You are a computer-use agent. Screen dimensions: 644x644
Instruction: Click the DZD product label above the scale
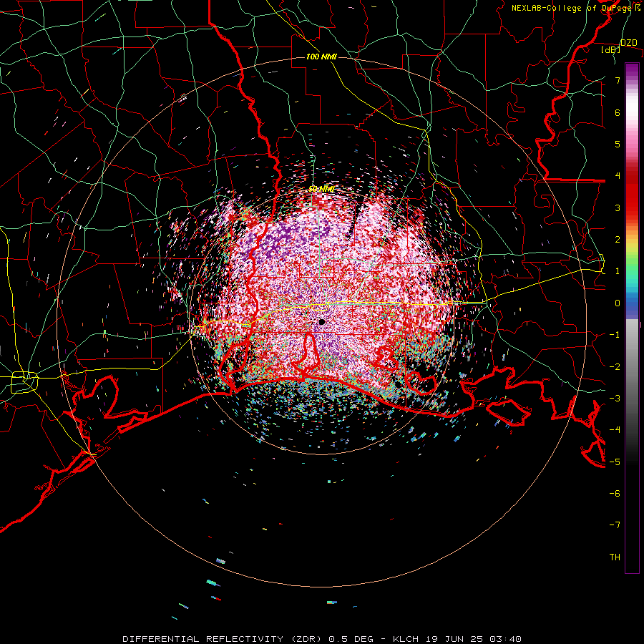click(628, 42)
